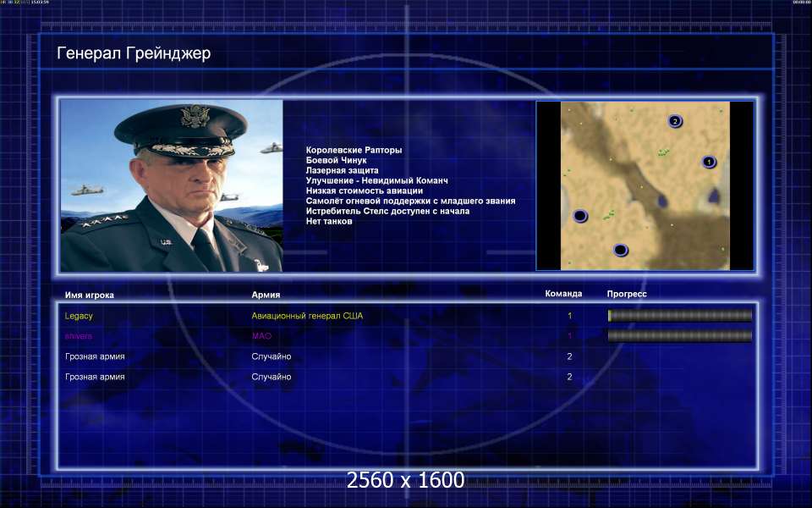Click the 'Генерал Грейнджер' title
The width and height of the screenshot is (812, 508).
(134, 52)
